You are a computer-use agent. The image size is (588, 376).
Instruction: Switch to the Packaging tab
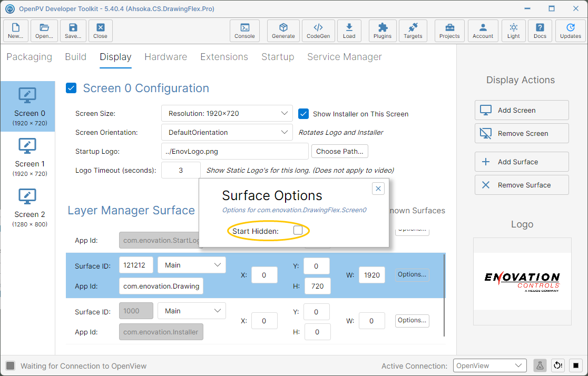30,56
